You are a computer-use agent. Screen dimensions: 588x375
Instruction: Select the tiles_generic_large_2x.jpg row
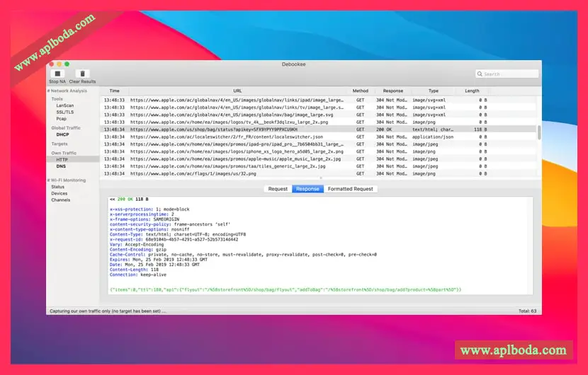[x=318, y=166]
